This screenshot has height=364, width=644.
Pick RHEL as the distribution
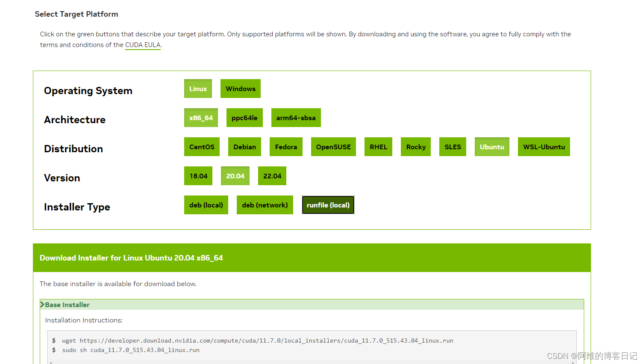(x=378, y=147)
